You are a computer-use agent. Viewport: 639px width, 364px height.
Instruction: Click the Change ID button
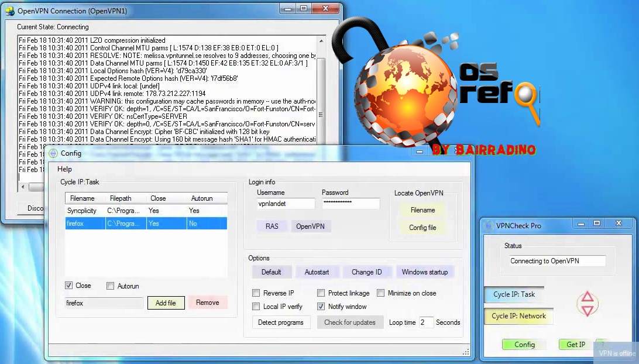coord(367,272)
